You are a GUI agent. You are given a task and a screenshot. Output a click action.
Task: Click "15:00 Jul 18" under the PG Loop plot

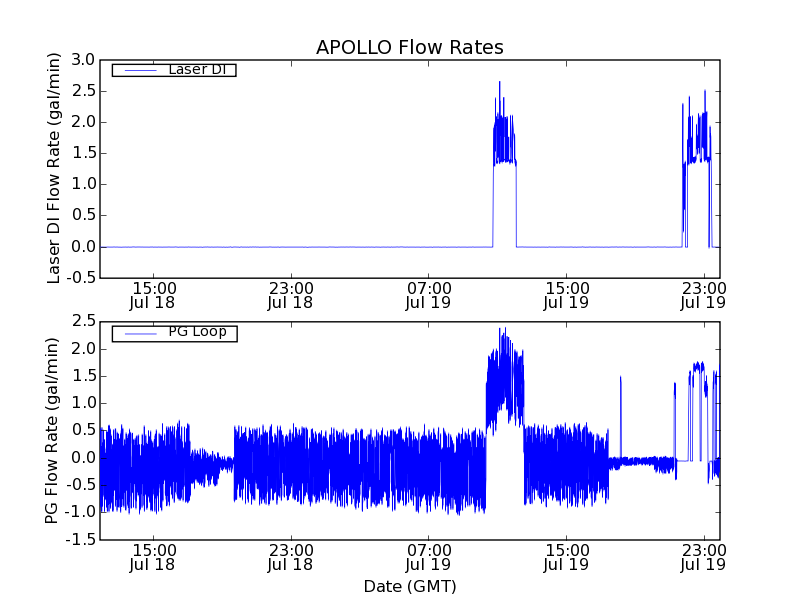tap(153, 557)
